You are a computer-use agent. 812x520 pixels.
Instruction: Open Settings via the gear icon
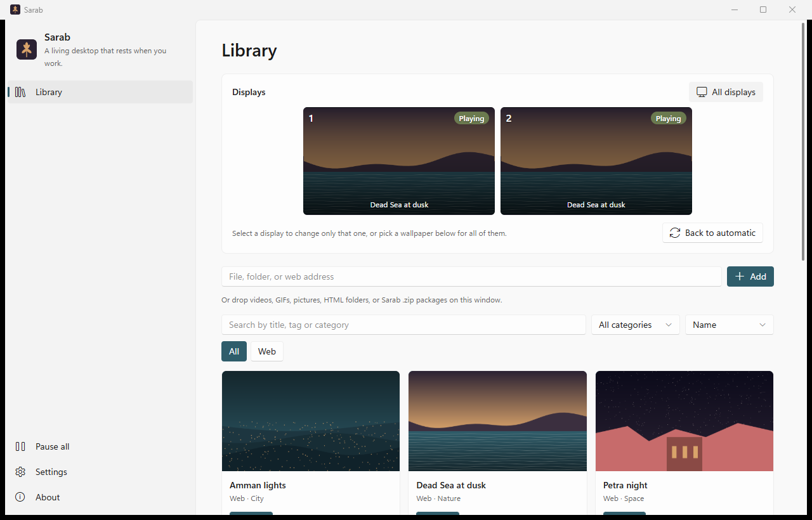(x=20, y=472)
